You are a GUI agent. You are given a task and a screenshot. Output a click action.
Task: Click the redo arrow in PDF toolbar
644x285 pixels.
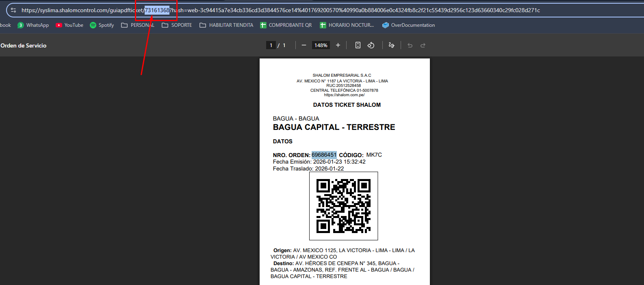pos(423,45)
